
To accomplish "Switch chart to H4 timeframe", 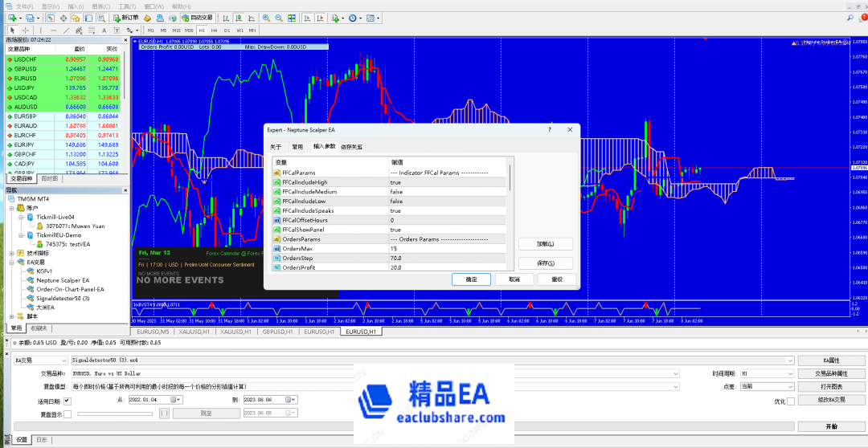I will [x=214, y=30].
